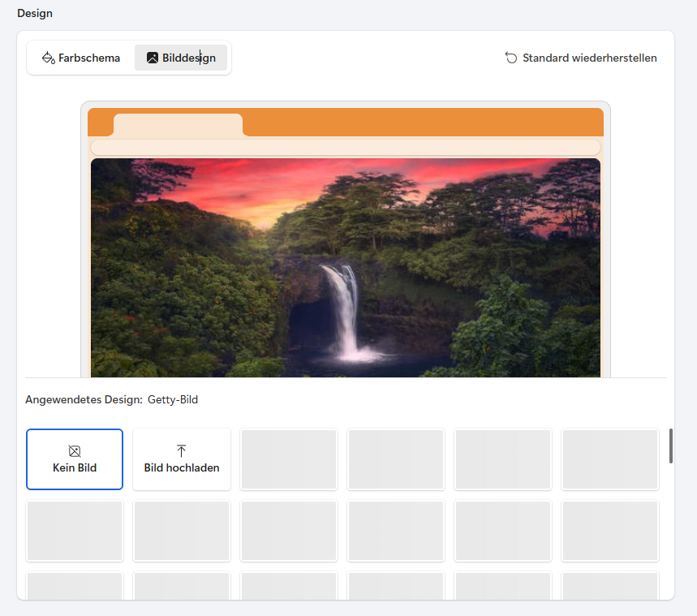The height and width of the screenshot is (616, 697).
Task: Choose Bild hochladen to upload an image
Action: 182,459
